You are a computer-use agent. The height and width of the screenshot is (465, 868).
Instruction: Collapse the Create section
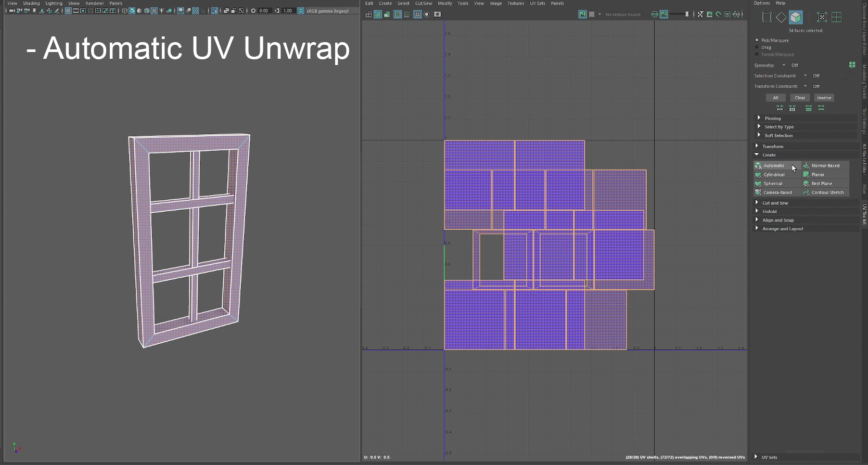pos(806,155)
